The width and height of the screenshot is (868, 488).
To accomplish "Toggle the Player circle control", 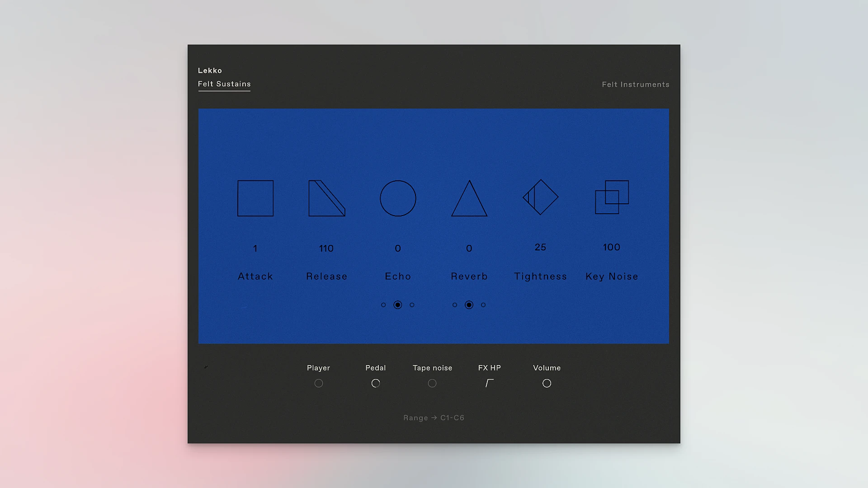I will [x=319, y=383].
